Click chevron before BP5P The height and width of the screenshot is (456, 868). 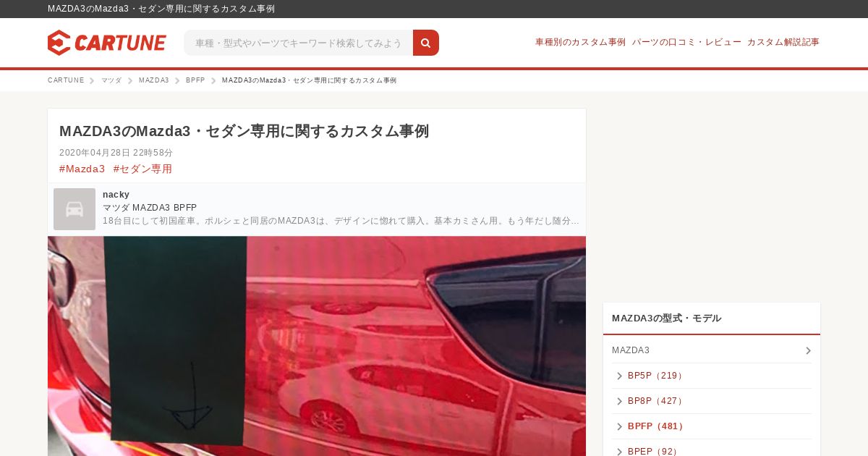click(619, 376)
